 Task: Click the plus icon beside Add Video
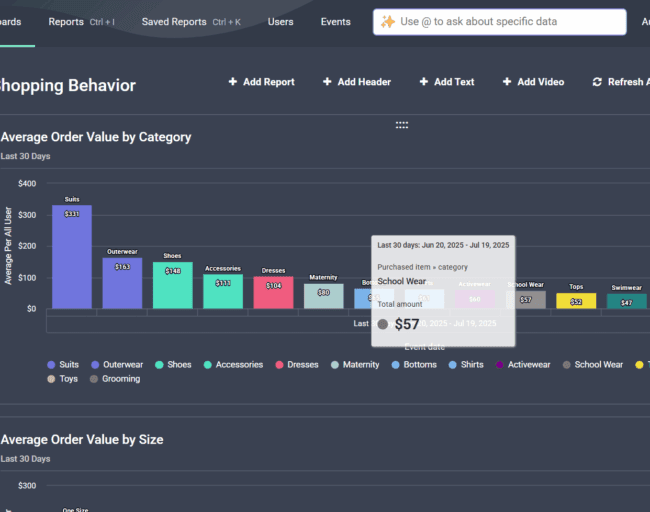point(507,82)
